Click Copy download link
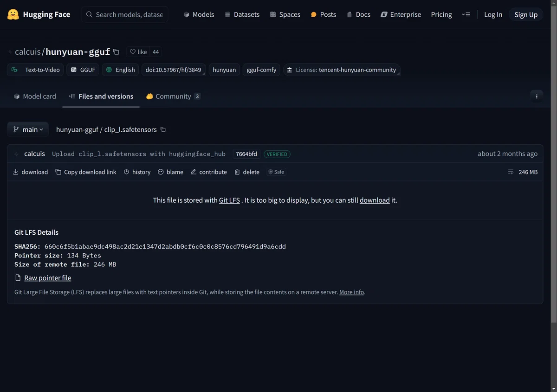Viewport: 557px width, 392px height. pyautogui.click(x=86, y=172)
